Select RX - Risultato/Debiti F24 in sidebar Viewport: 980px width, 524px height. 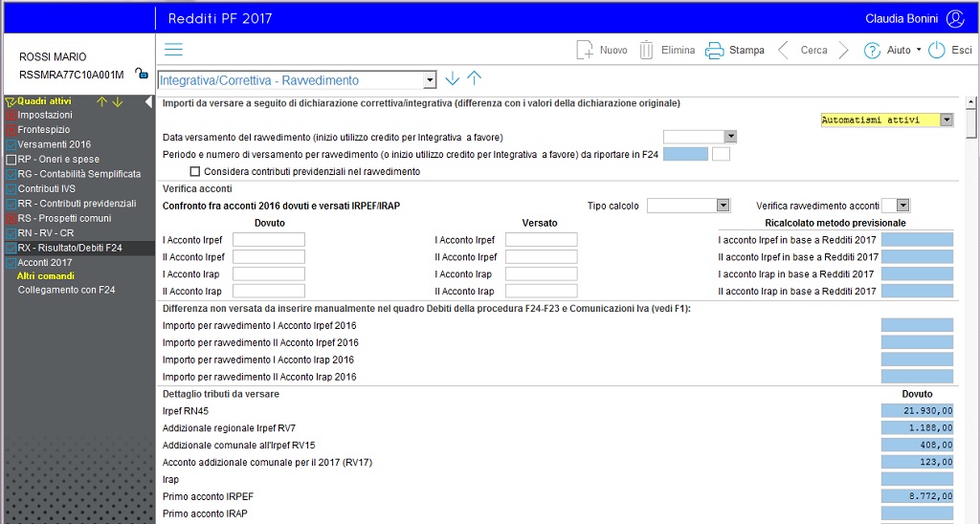point(70,248)
